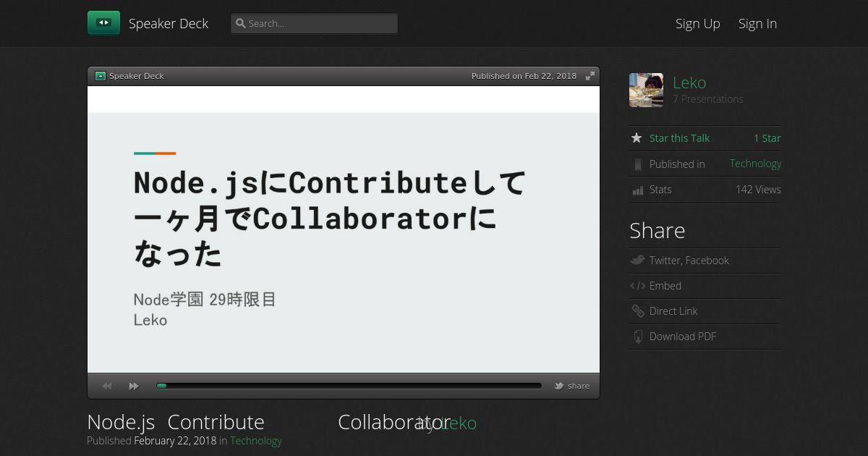Click the bookmark icon beside Published in

pos(637,164)
